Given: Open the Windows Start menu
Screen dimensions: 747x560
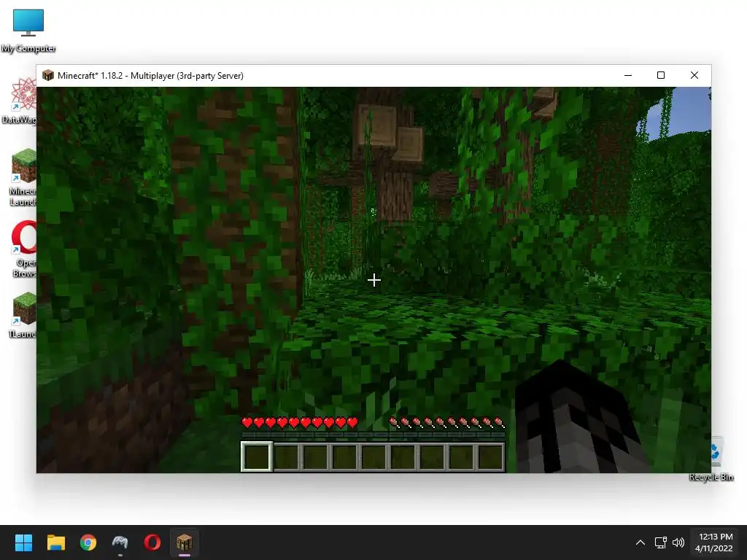Looking at the screenshot, I should (23, 542).
